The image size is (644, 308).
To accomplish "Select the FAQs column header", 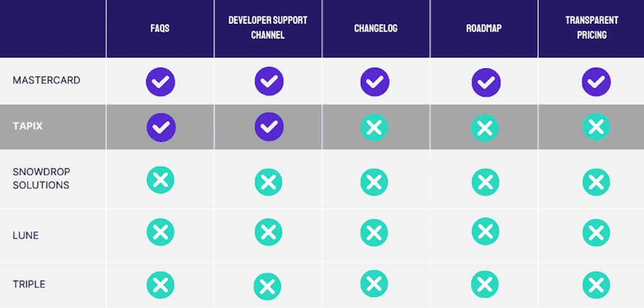I will point(160,29).
